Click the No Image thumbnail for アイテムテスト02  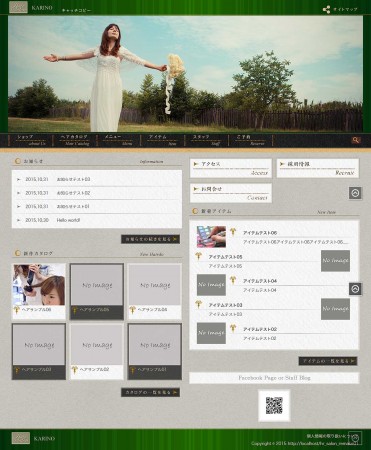(x=211, y=333)
